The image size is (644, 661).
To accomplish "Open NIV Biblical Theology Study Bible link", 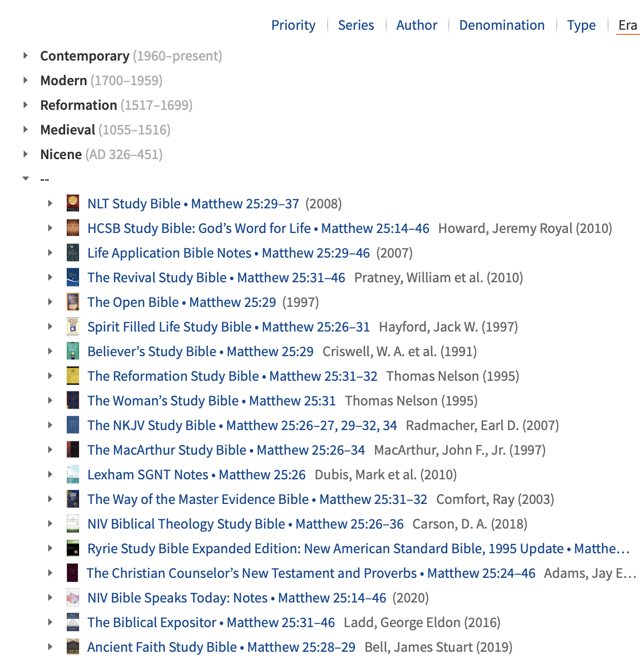I will click(245, 524).
